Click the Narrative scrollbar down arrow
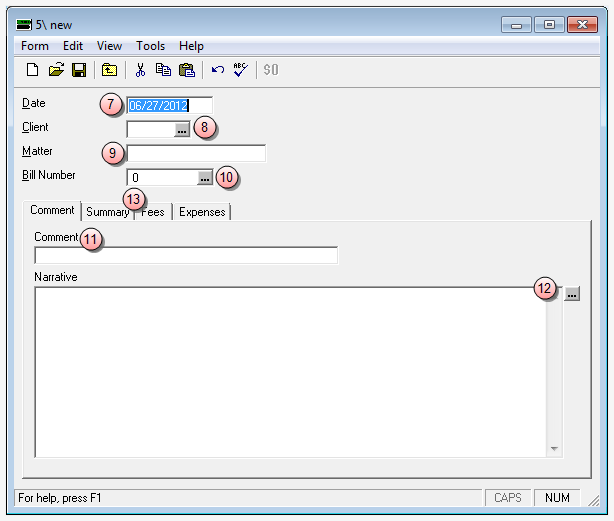Screen dimensions: 614x521 554,449
